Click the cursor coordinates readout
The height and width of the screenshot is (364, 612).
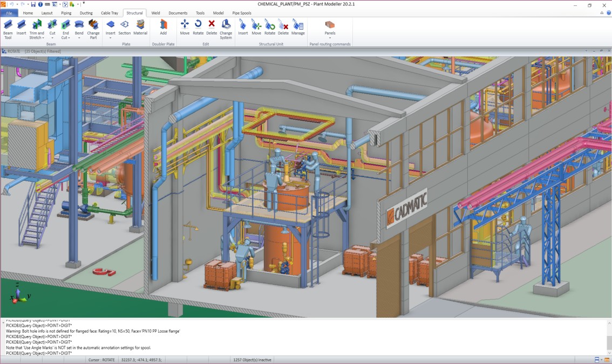tap(141, 360)
